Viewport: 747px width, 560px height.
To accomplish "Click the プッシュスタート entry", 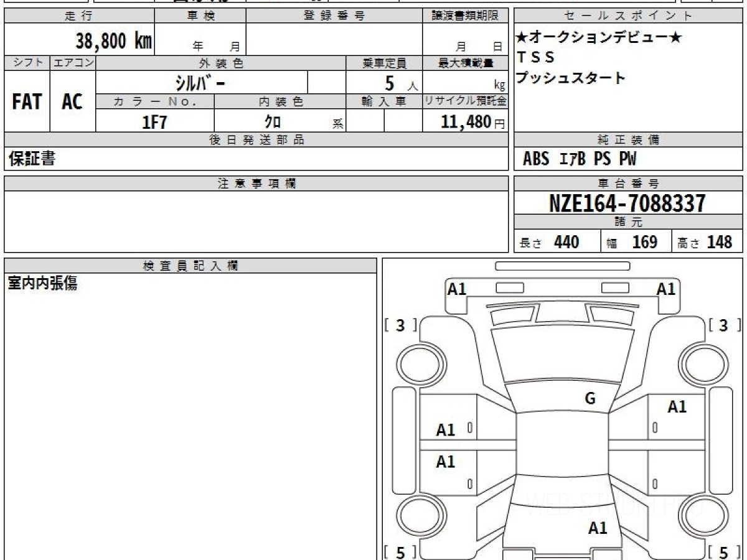I will (571, 78).
